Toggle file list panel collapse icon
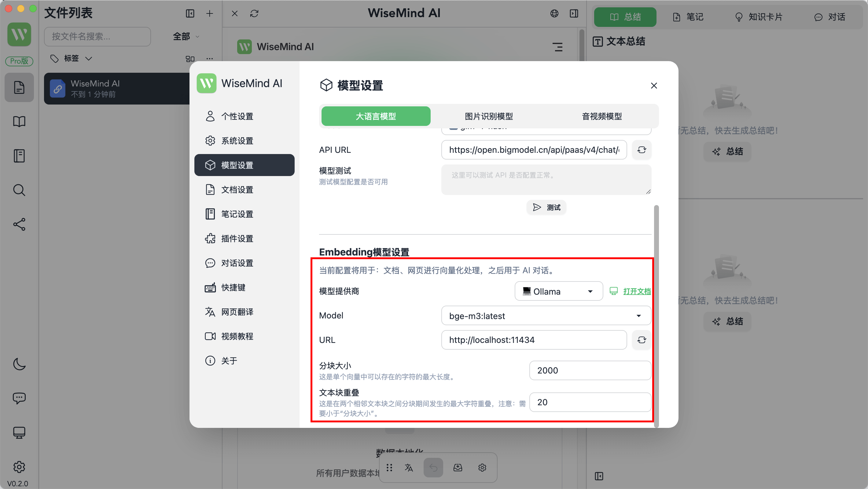The width and height of the screenshot is (868, 489). (190, 13)
